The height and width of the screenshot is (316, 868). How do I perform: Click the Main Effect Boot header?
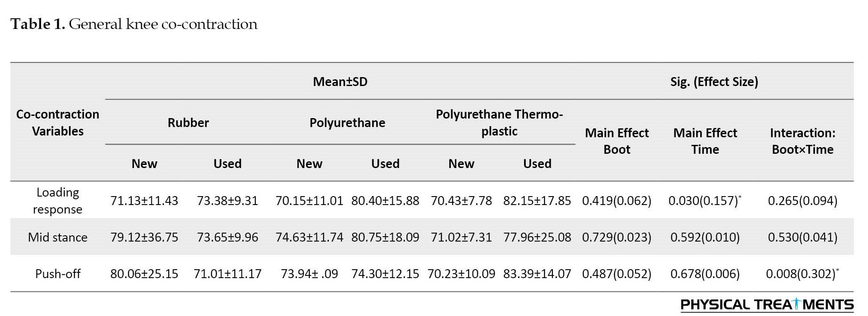[x=617, y=141]
